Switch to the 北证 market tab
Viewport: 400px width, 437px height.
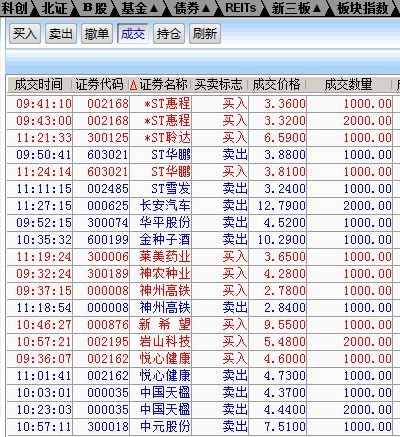pos(54,8)
